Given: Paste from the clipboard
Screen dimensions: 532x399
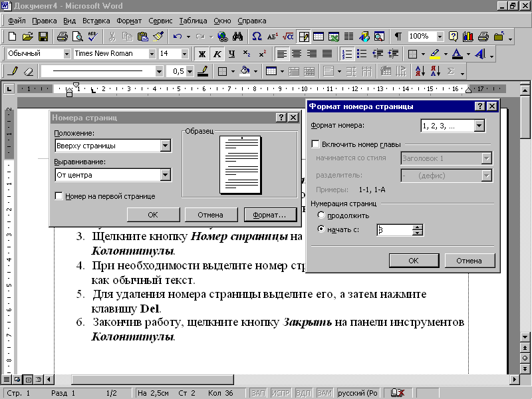Looking at the screenshot, I should (x=143, y=37).
